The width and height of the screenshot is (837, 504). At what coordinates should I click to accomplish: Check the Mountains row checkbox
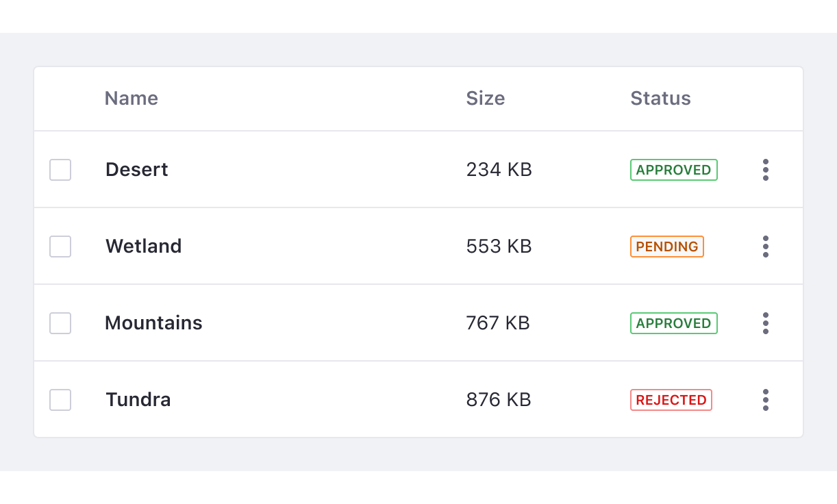[60, 323]
